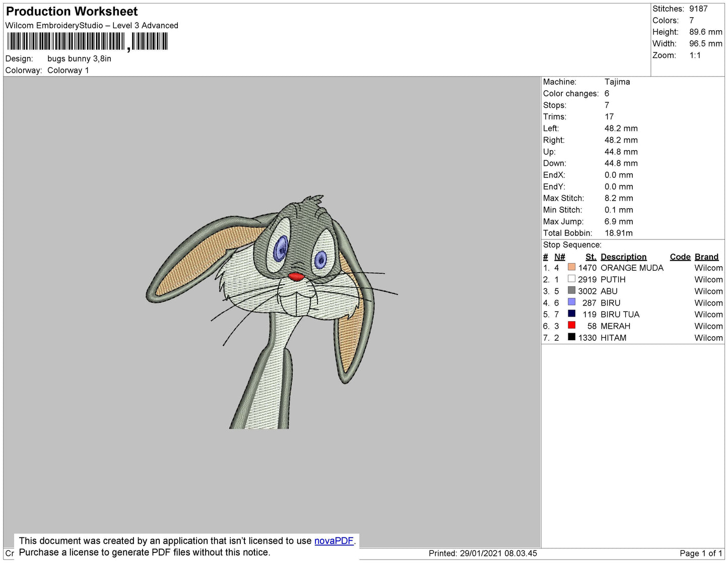The height and width of the screenshot is (563, 728).
Task: Click the Min Stitch value 0.1 mm
Action: (x=619, y=210)
